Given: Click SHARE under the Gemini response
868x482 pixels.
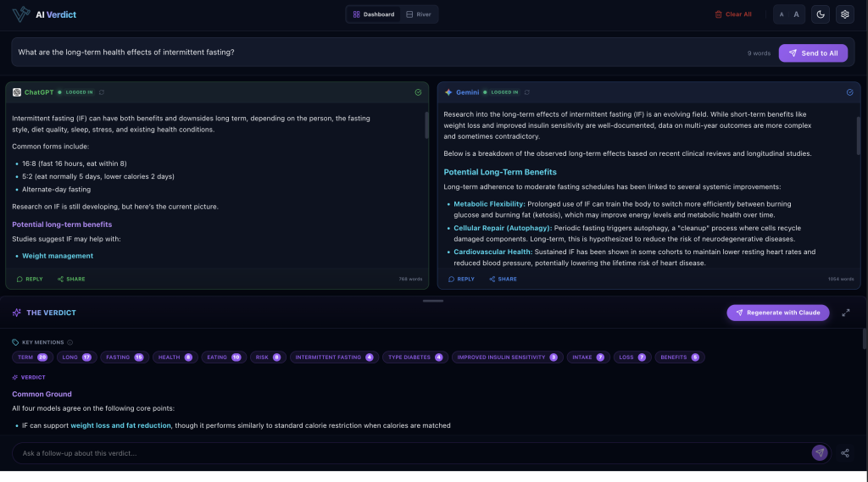Looking at the screenshot, I should coord(503,280).
